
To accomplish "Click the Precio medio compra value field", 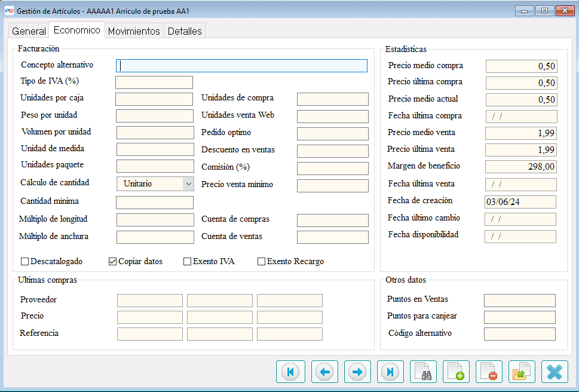I will tap(522, 66).
